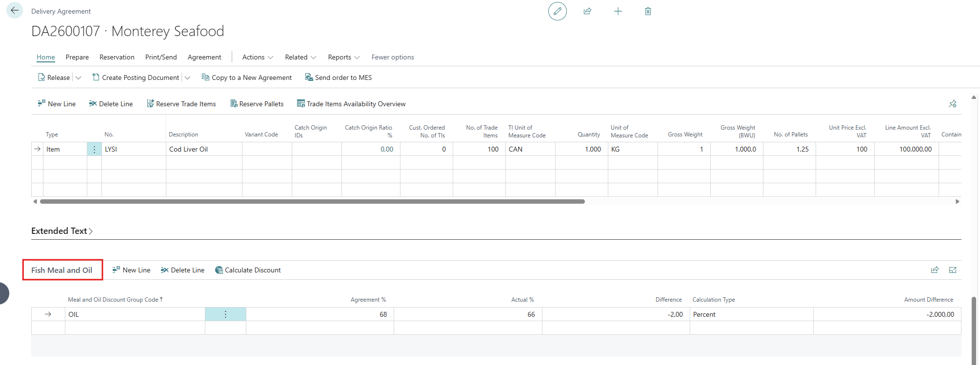Open options menu for LYSI line
The height and width of the screenshot is (365, 980).
(x=94, y=149)
